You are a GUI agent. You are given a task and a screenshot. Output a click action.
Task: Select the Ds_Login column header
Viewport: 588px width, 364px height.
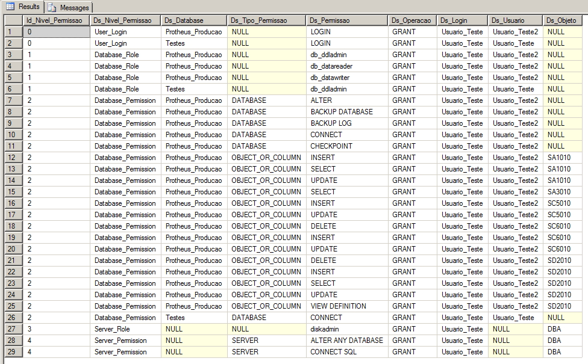[461, 20]
